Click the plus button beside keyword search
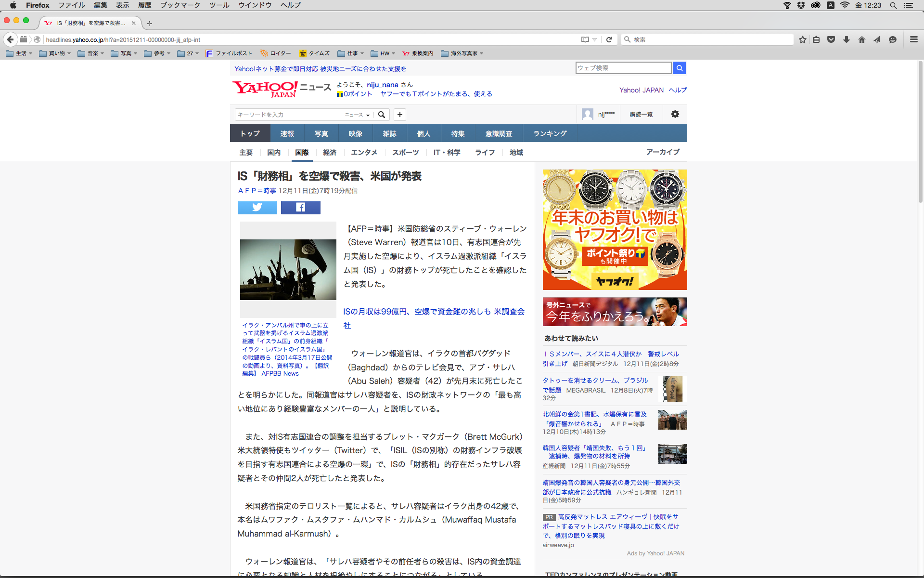Image resolution: width=924 pixels, height=578 pixels. coord(399,115)
